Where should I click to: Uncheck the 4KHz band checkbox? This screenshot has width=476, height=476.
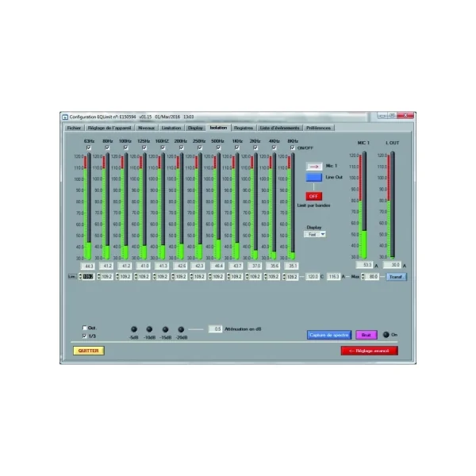tap(274, 148)
